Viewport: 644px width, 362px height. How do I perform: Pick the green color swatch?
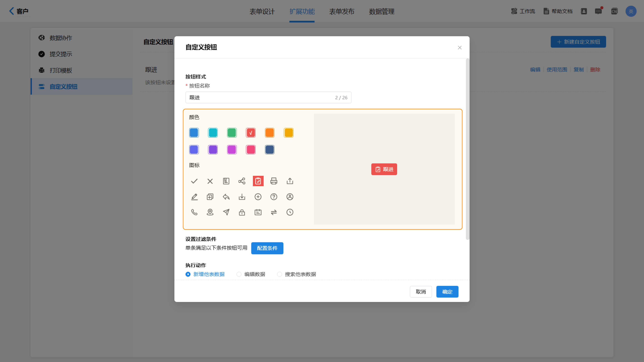point(232,133)
